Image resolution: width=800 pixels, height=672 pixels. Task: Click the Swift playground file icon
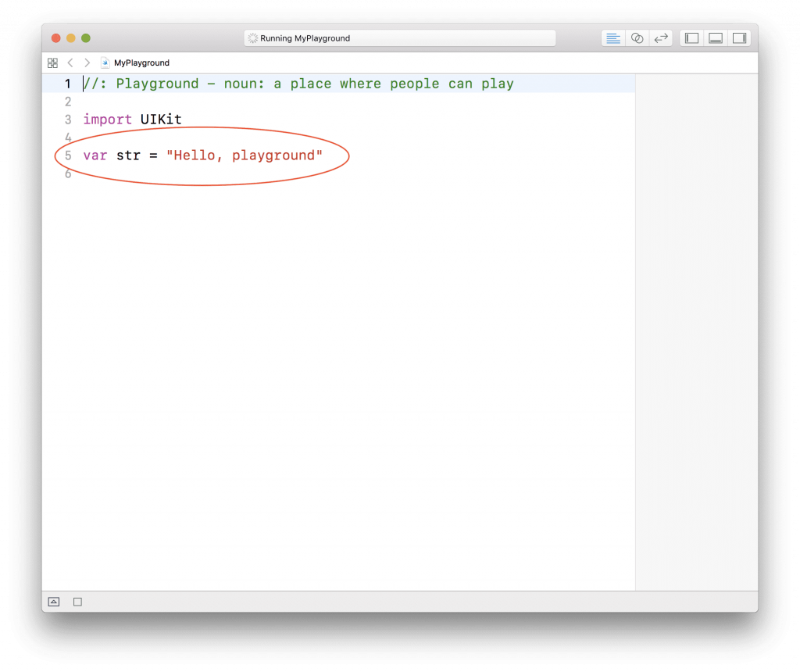(x=105, y=63)
